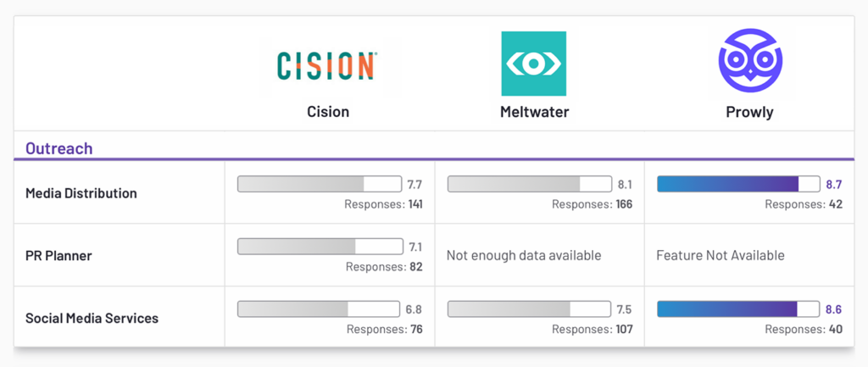Viewport: 868px width, 367px height.
Task: Click 'Responses: 166' under Meltwater
Action: click(x=592, y=204)
